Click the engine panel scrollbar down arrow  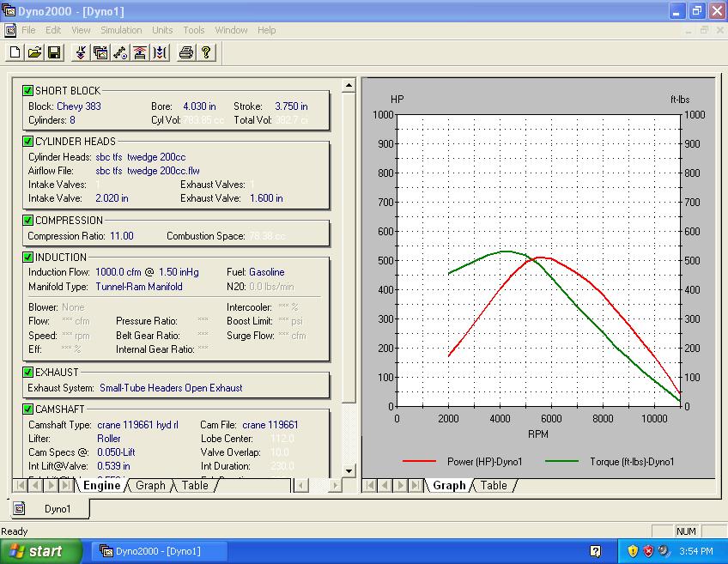(349, 470)
